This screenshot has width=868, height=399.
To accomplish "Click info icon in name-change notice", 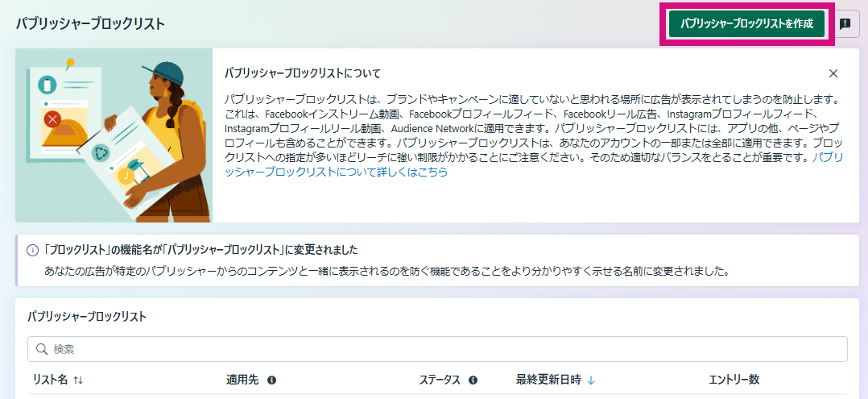I will (x=33, y=250).
